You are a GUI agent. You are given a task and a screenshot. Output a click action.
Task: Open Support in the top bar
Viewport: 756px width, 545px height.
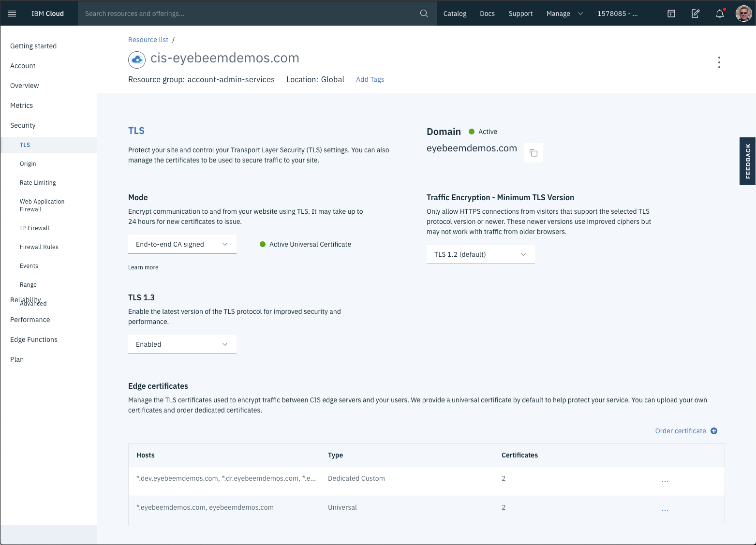coord(520,14)
